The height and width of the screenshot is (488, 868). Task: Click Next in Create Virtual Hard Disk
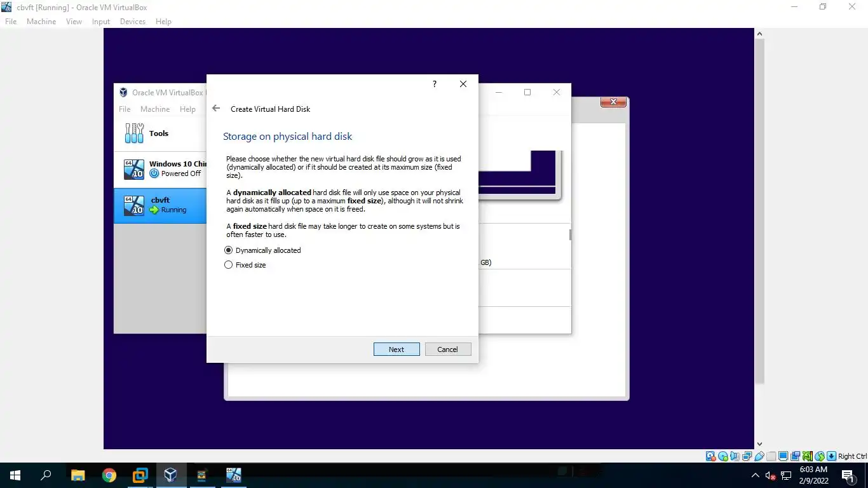click(x=397, y=349)
